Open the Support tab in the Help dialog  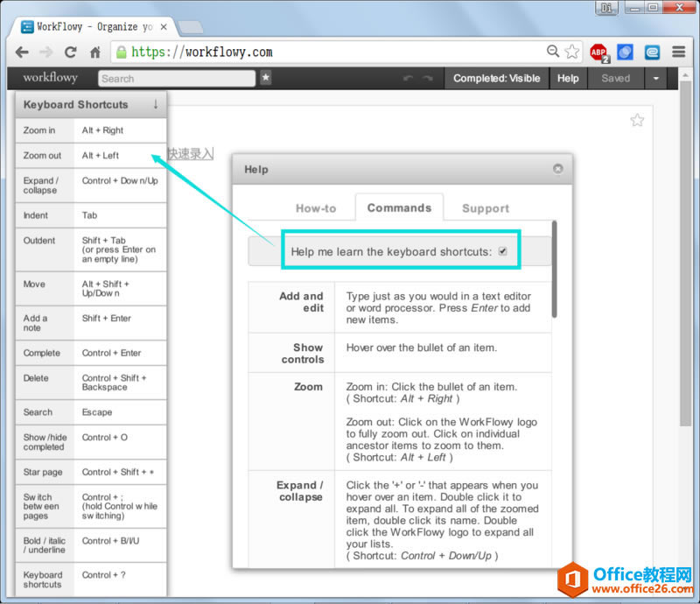click(x=485, y=208)
